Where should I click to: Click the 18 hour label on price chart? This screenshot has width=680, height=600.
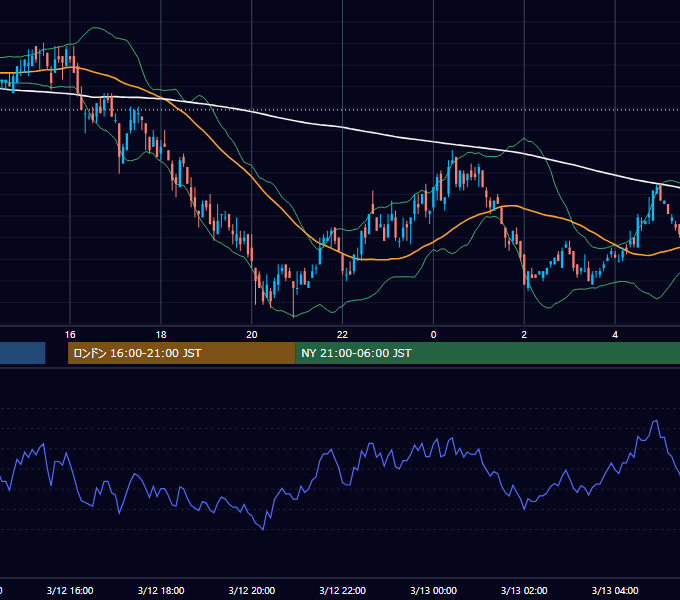(161, 335)
